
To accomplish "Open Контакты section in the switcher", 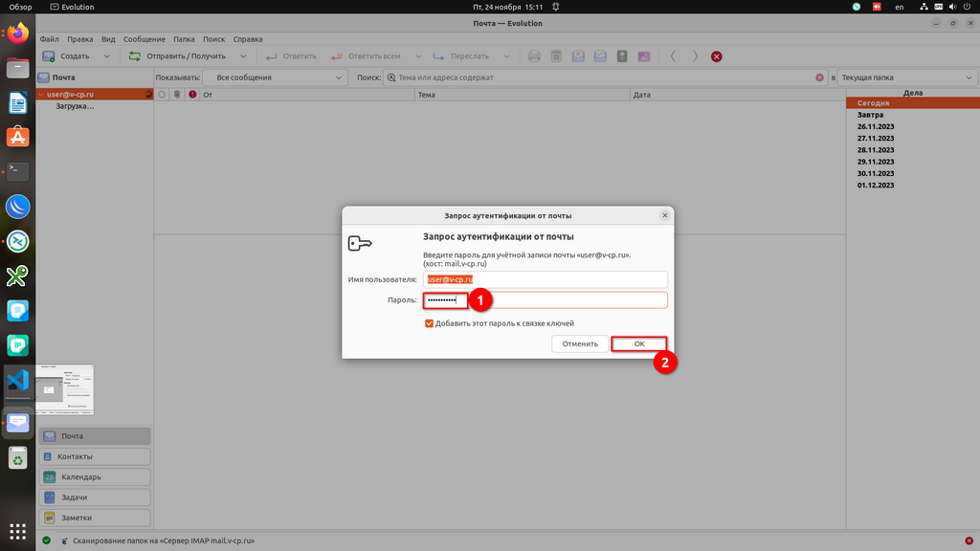I will pos(94,456).
